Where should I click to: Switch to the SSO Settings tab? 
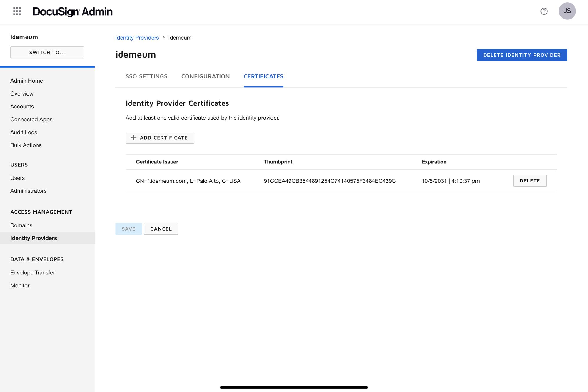146,76
